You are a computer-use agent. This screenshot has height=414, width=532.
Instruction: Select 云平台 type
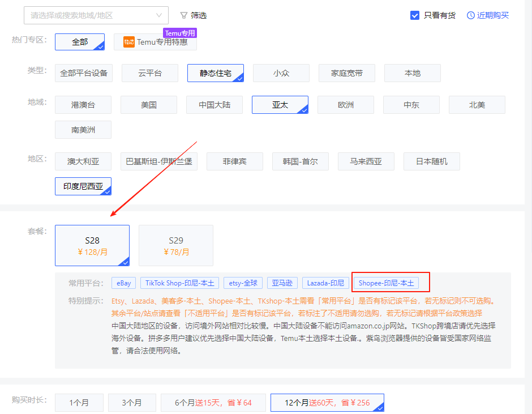click(150, 73)
